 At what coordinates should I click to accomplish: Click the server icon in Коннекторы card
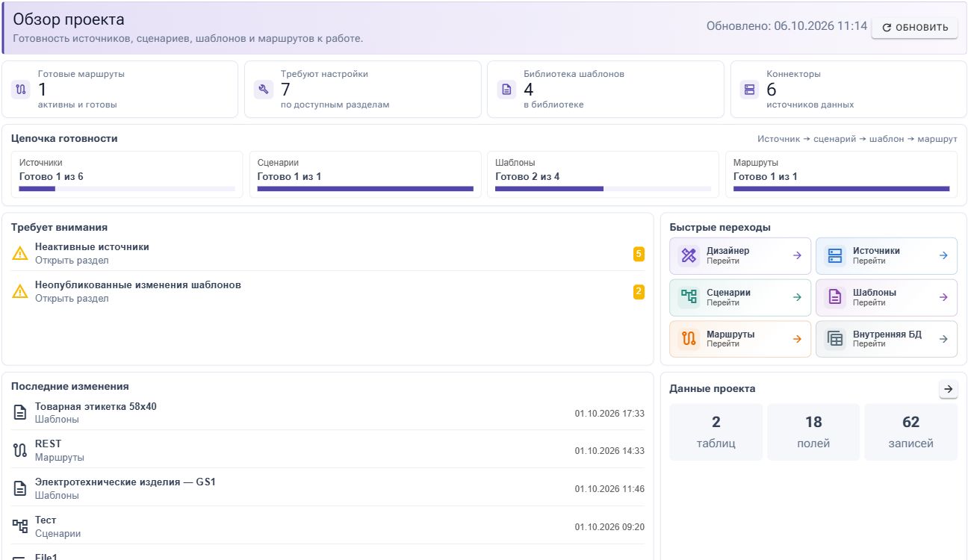pos(749,90)
